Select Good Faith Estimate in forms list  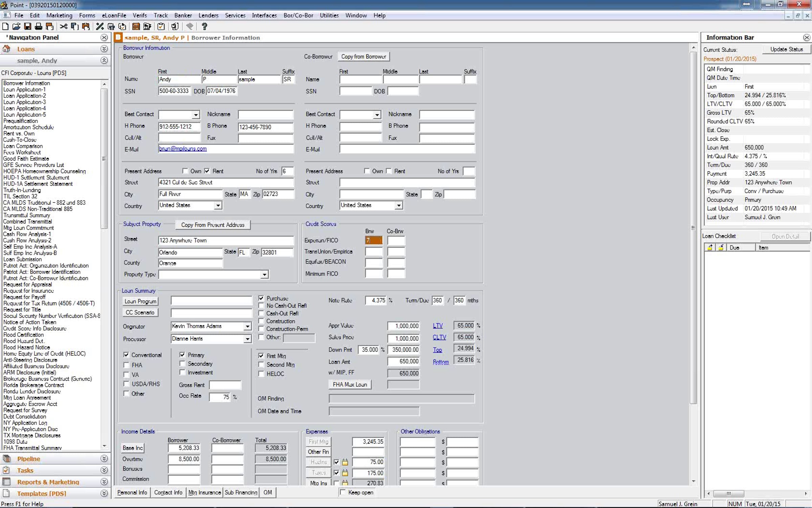click(x=26, y=158)
